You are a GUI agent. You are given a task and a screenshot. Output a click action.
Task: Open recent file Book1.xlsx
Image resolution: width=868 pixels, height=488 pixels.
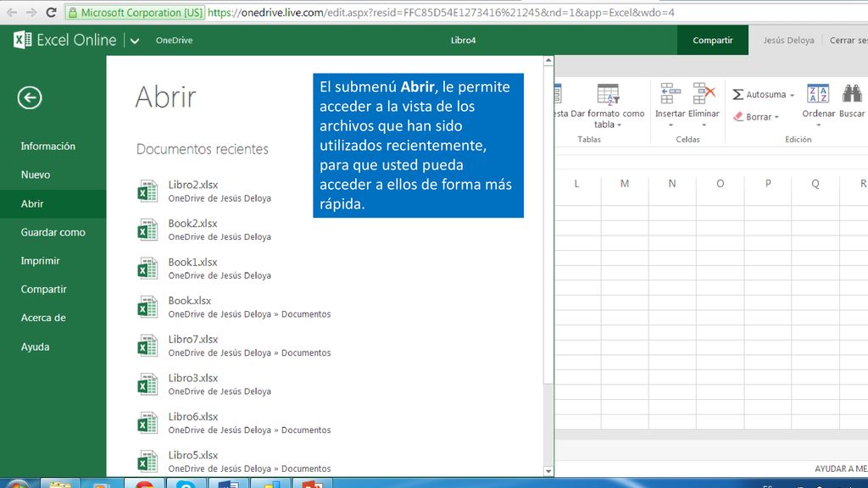click(x=192, y=263)
